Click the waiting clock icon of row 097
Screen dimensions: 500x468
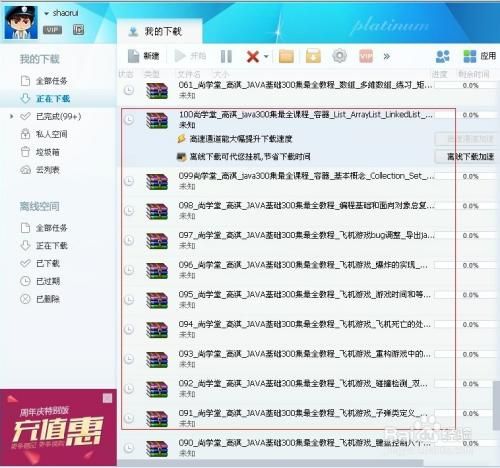(x=129, y=240)
